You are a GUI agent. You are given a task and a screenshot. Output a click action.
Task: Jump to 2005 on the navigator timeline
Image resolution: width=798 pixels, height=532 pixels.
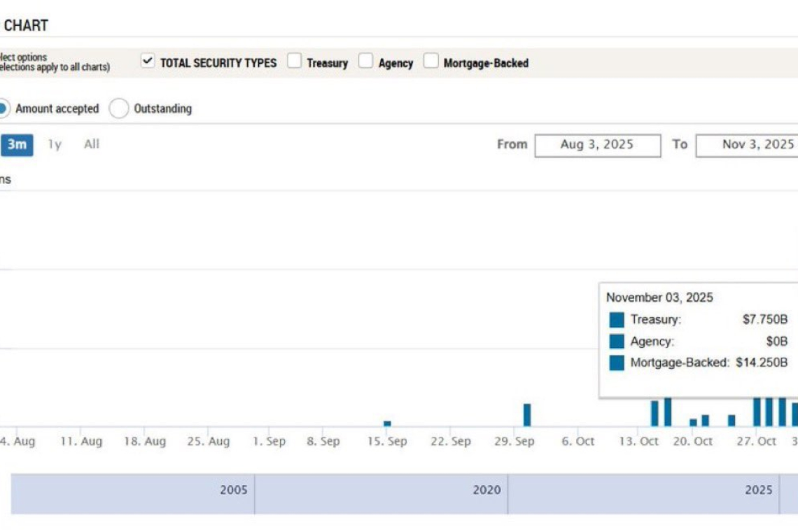coord(233,490)
